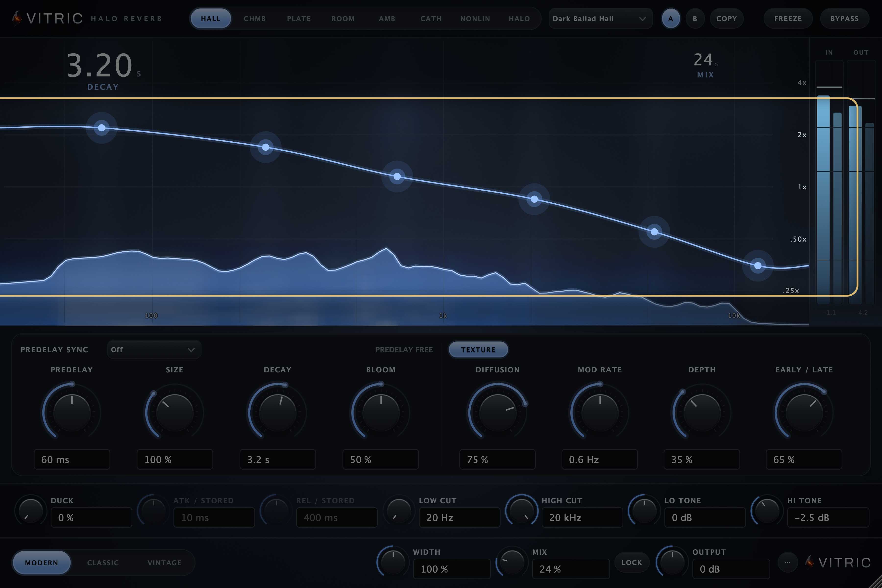Select preset slot A

[x=671, y=18]
